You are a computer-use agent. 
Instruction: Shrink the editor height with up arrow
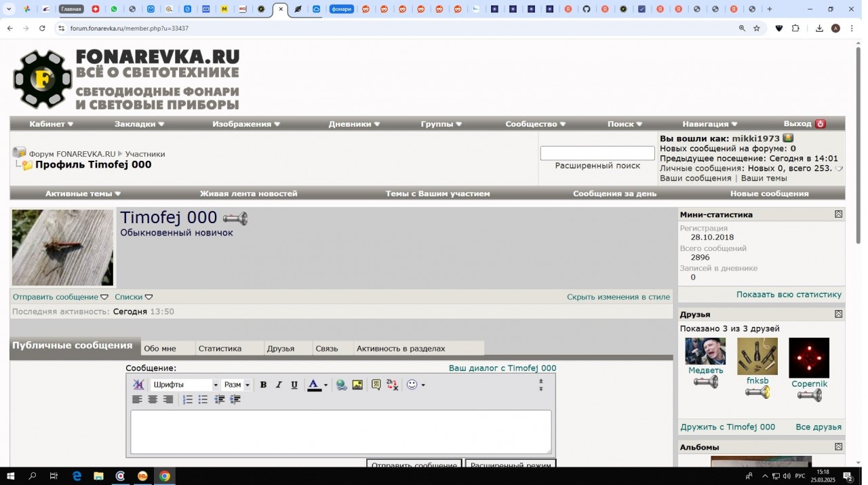(x=541, y=381)
